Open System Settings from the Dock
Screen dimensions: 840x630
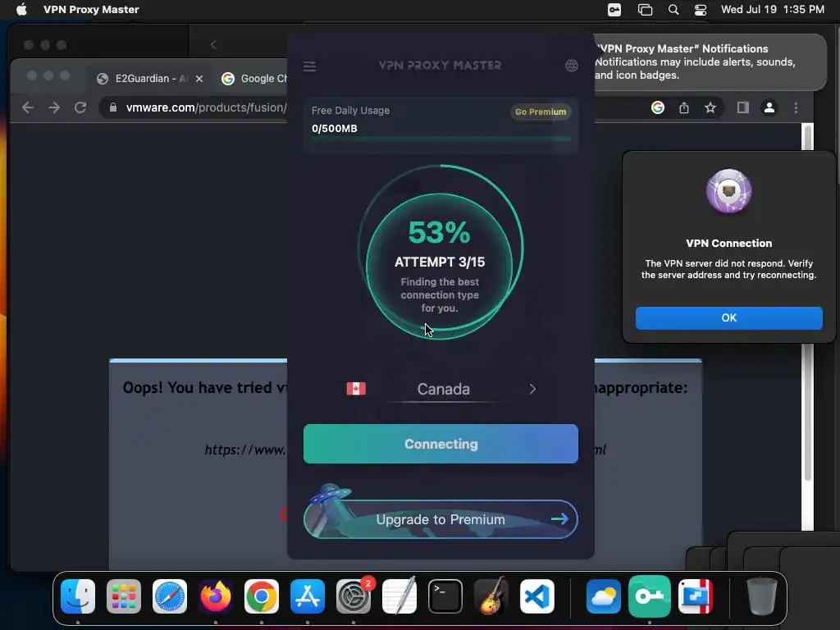354,596
